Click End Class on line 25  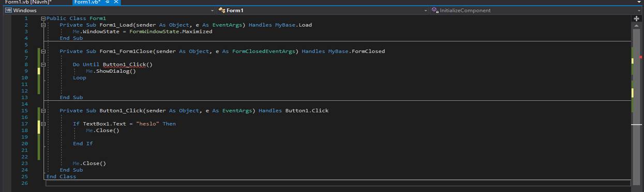61,177
